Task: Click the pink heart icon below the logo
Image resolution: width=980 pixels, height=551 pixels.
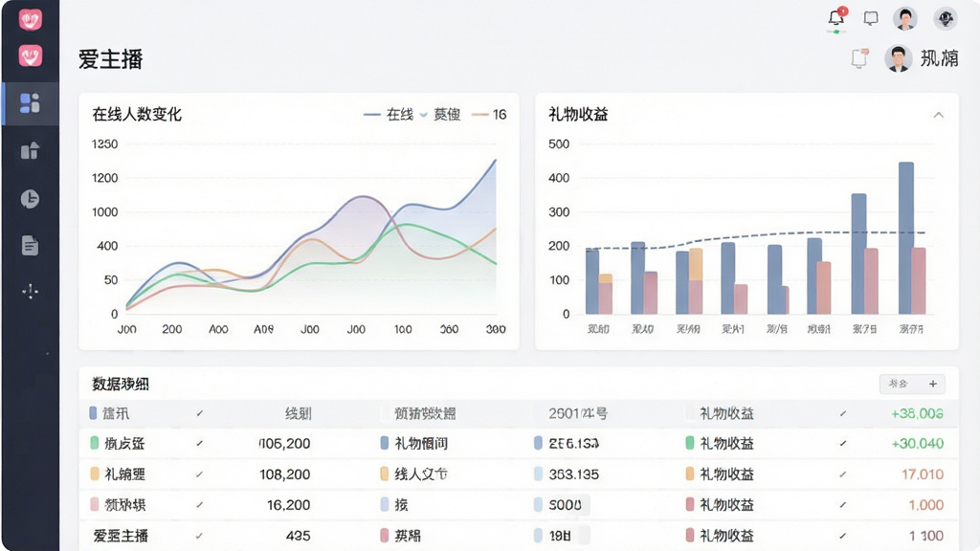Action: [30, 56]
